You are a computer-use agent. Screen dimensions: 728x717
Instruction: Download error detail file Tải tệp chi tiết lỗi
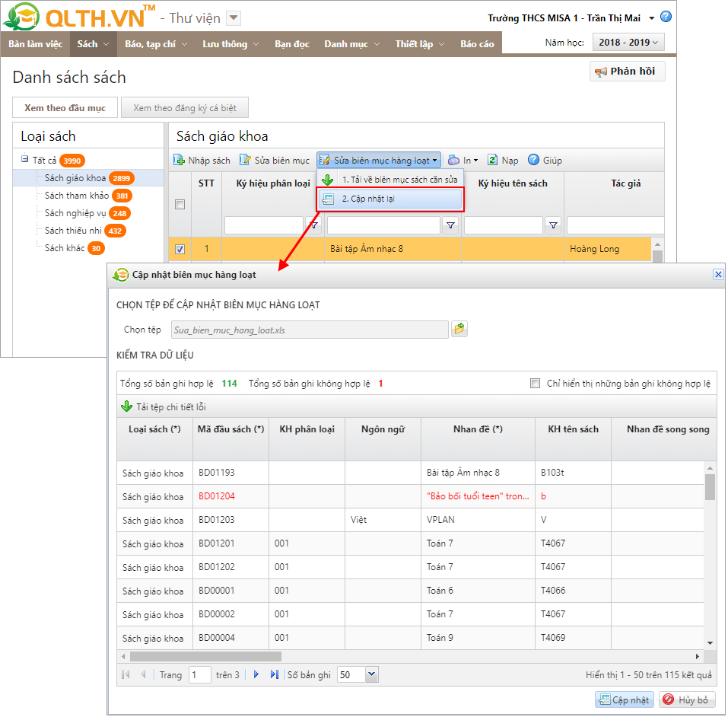[164, 407]
